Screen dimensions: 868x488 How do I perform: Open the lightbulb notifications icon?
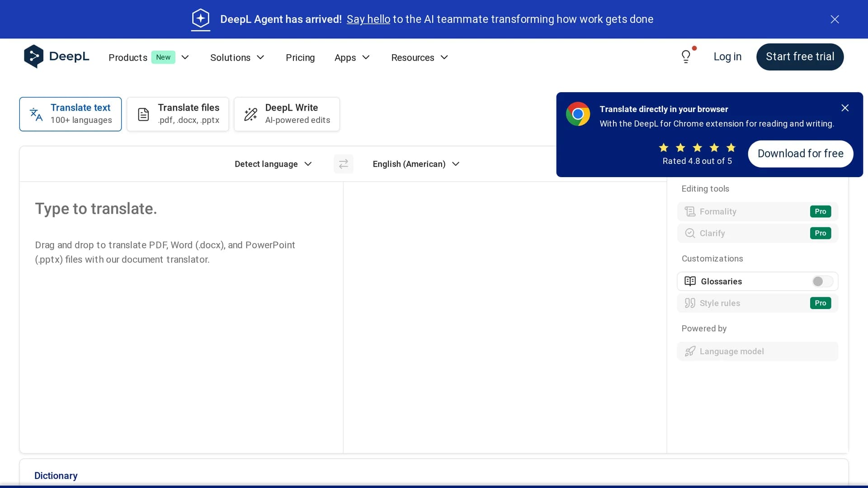(686, 56)
